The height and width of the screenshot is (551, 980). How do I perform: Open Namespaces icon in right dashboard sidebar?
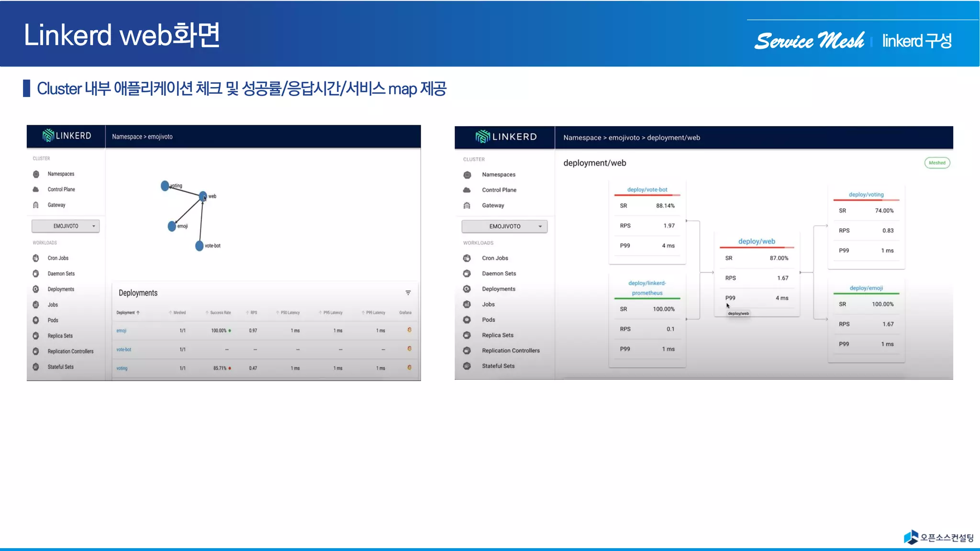467,175
